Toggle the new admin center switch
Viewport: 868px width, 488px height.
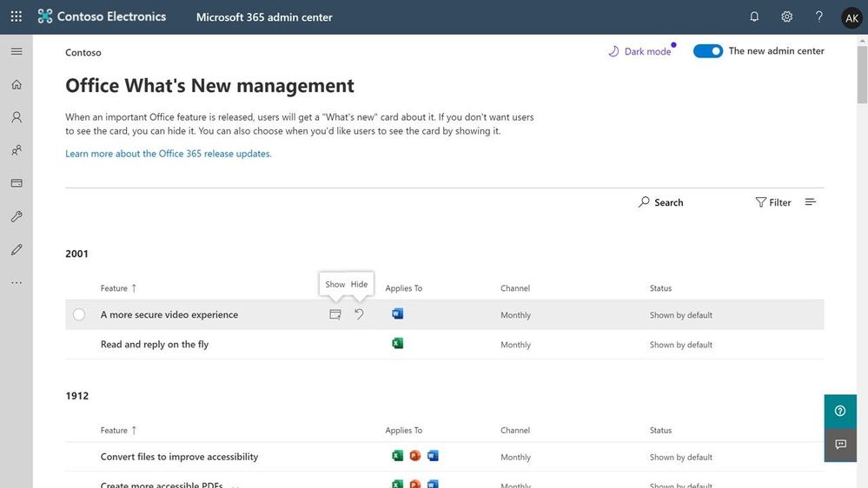click(x=708, y=51)
